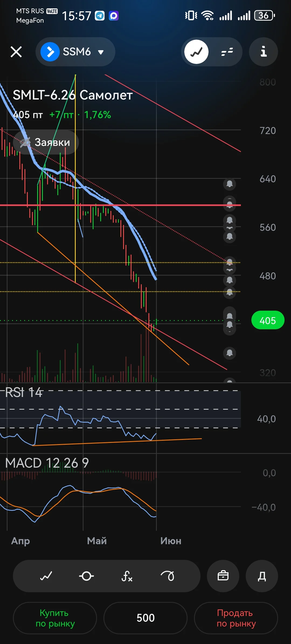This screenshot has width=291, height=644.
Task: Tap the SMLT-6.26 Самолет title
Action: tap(73, 95)
